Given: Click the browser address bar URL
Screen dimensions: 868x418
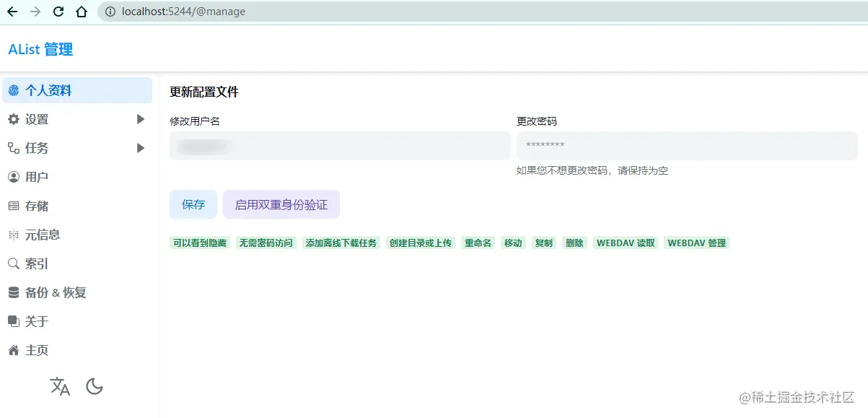Looking at the screenshot, I should [184, 12].
